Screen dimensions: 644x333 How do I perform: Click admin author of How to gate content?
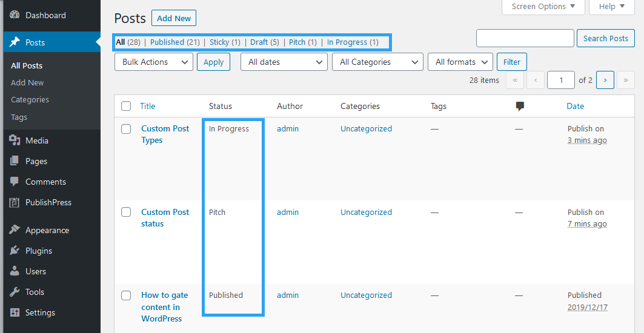point(288,295)
